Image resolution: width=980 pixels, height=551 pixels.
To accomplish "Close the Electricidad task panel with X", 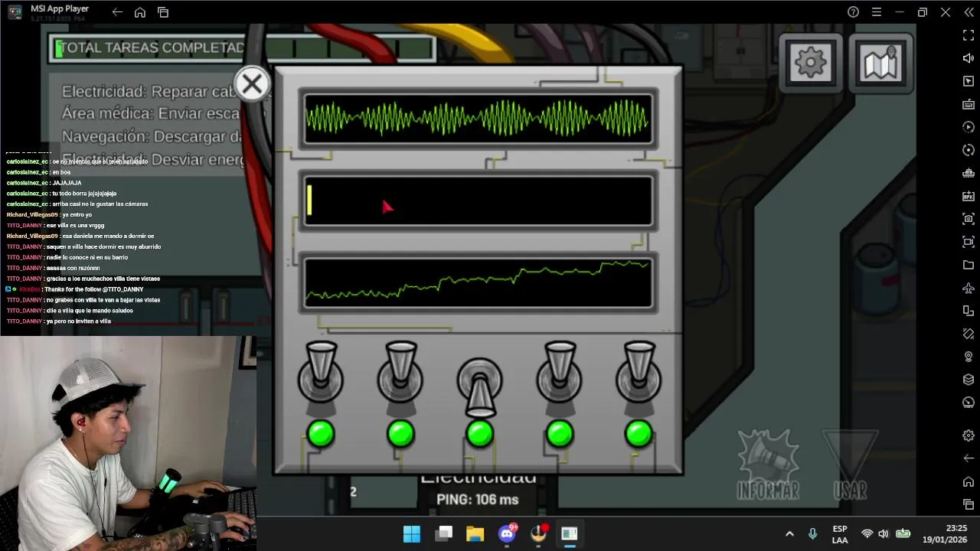I will pyautogui.click(x=252, y=84).
